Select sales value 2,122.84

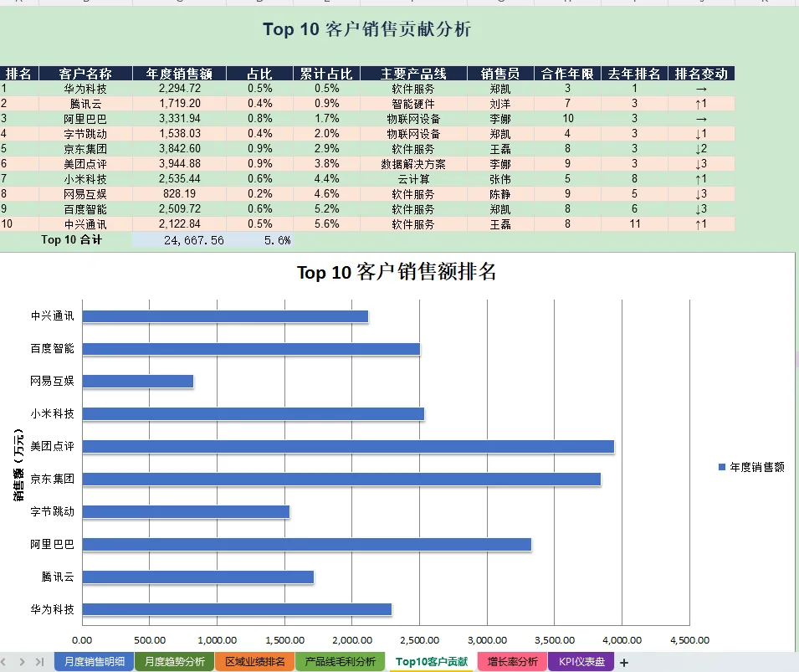(x=179, y=223)
